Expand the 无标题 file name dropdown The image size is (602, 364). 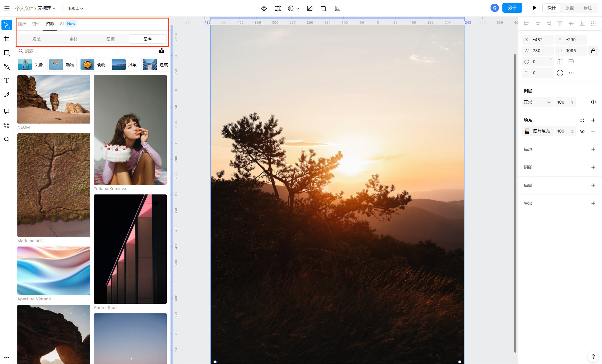pos(46,8)
